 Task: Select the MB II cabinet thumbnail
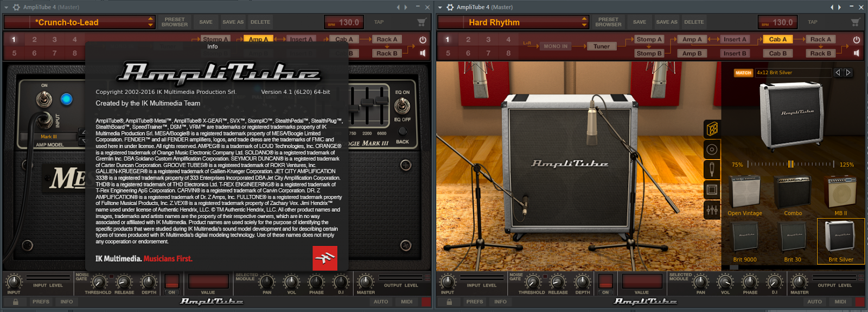(x=841, y=195)
